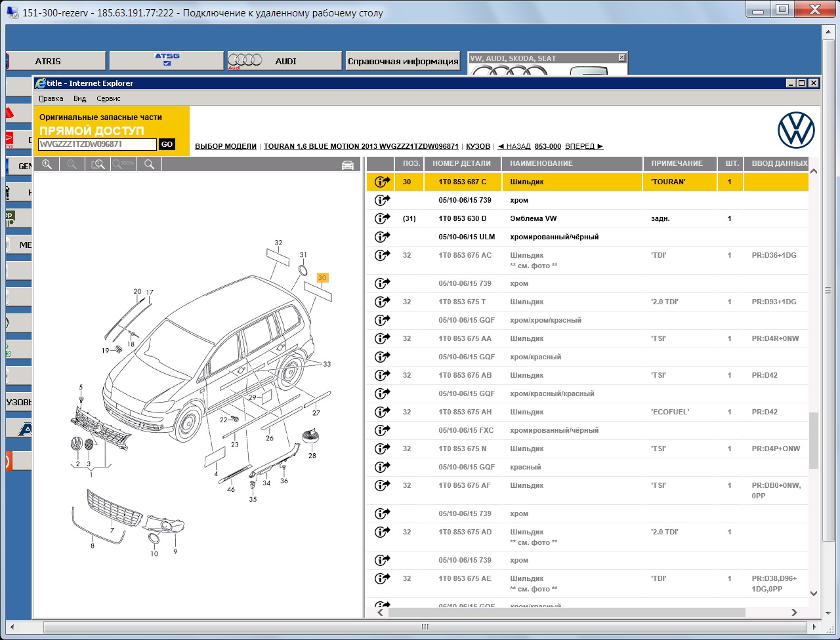Image resolution: width=840 pixels, height=640 pixels.
Task: Click the parts list scroll up arrow
Action: point(814,171)
